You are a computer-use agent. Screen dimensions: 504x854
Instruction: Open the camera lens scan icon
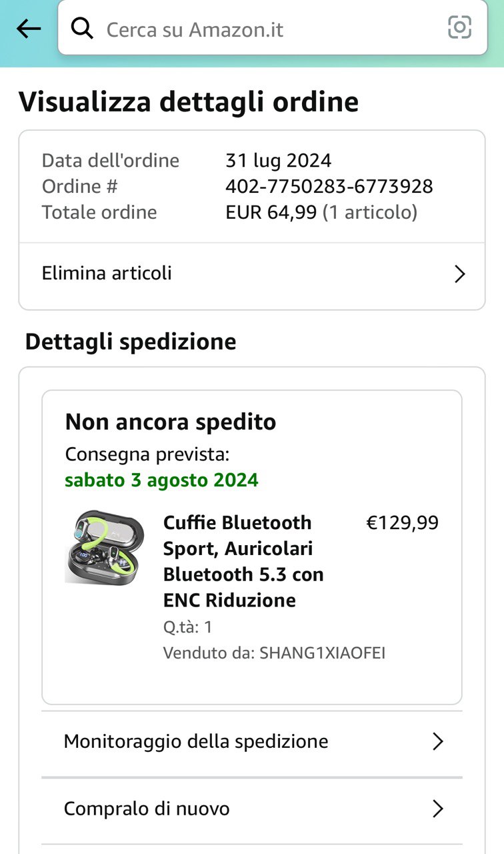point(459,27)
